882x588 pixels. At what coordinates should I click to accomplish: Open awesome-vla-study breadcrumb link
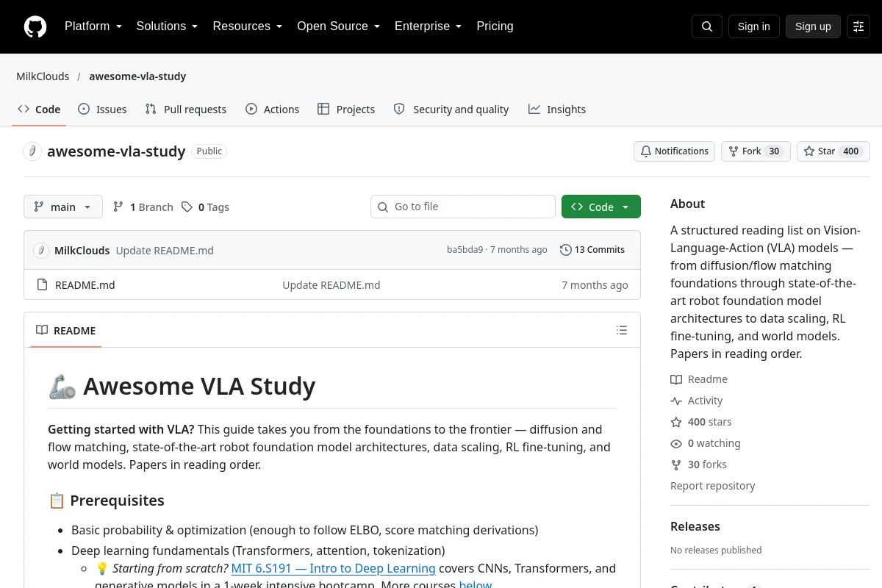[137, 76]
